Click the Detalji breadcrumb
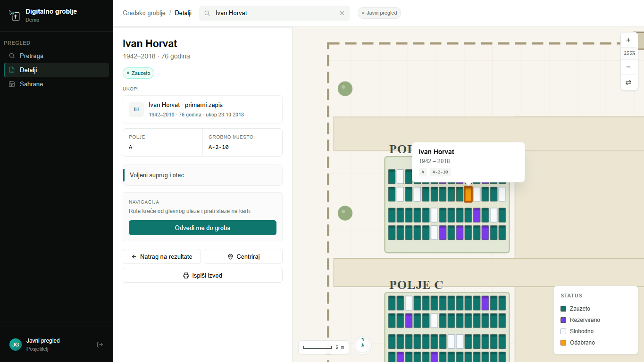Viewport: 644px width, 362px height. click(x=183, y=13)
